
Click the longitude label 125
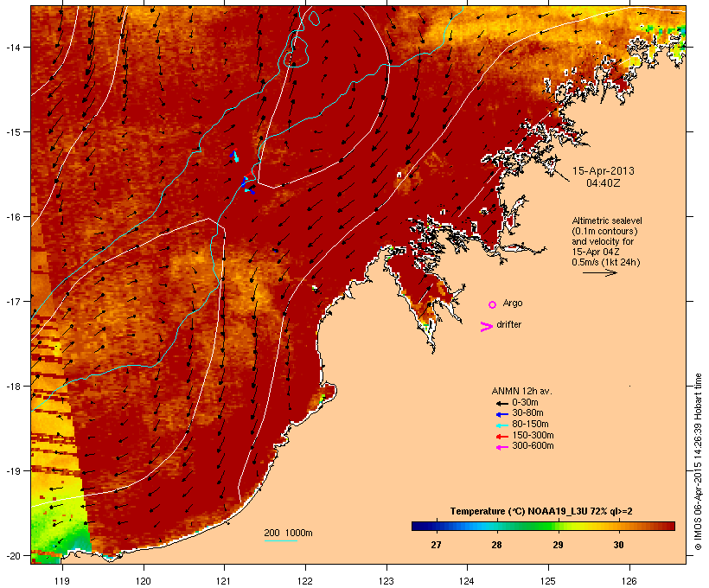pyautogui.click(x=548, y=581)
